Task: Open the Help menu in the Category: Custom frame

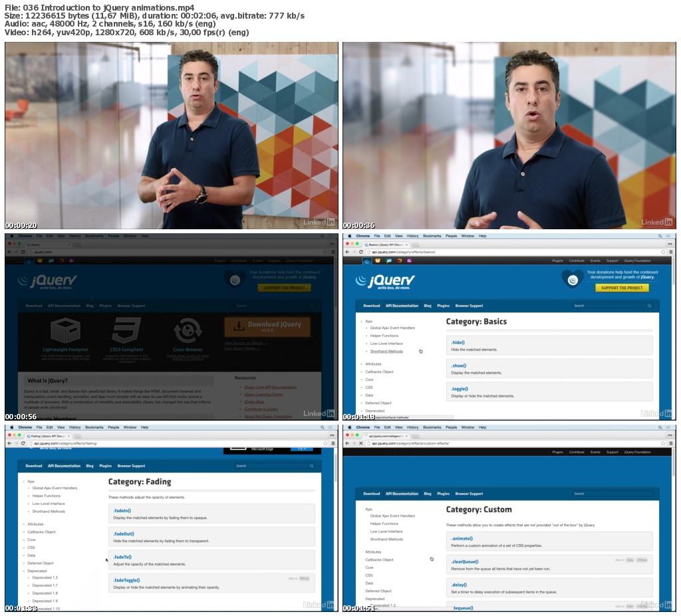Action: click(x=483, y=427)
